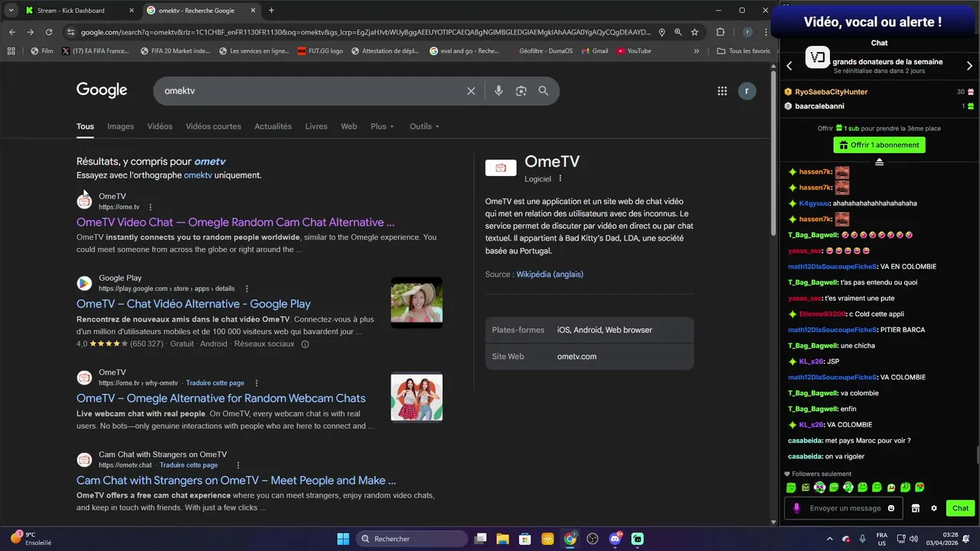Viewport: 980px width, 551px height.
Task: Open the Gmail bookmark
Action: pyautogui.click(x=594, y=51)
